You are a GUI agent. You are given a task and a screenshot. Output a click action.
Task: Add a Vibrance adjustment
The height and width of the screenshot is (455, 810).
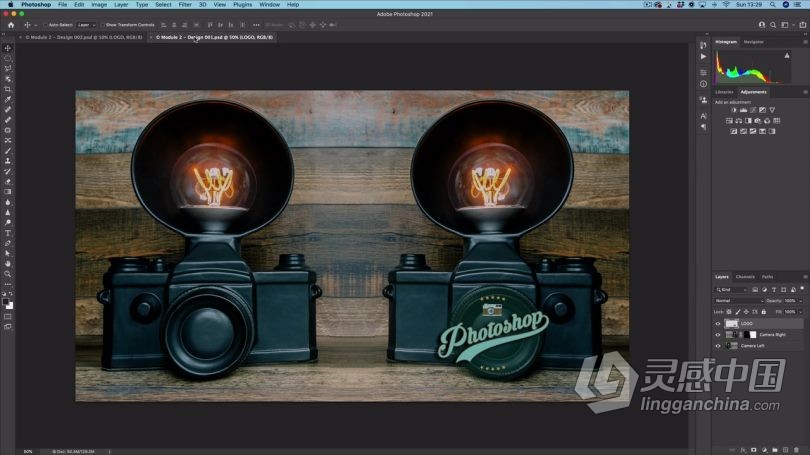(x=772, y=110)
